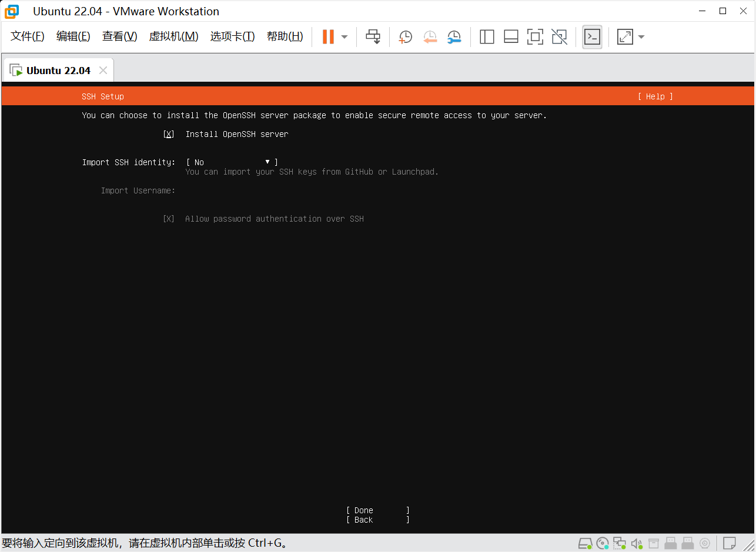Viewport: 756px width, 552px height.
Task: Minimize the VMware Workstation window
Action: [x=701, y=11]
